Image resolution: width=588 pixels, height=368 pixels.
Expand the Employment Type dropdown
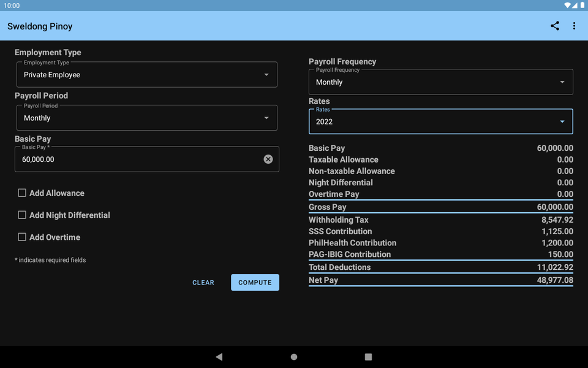coord(147,75)
